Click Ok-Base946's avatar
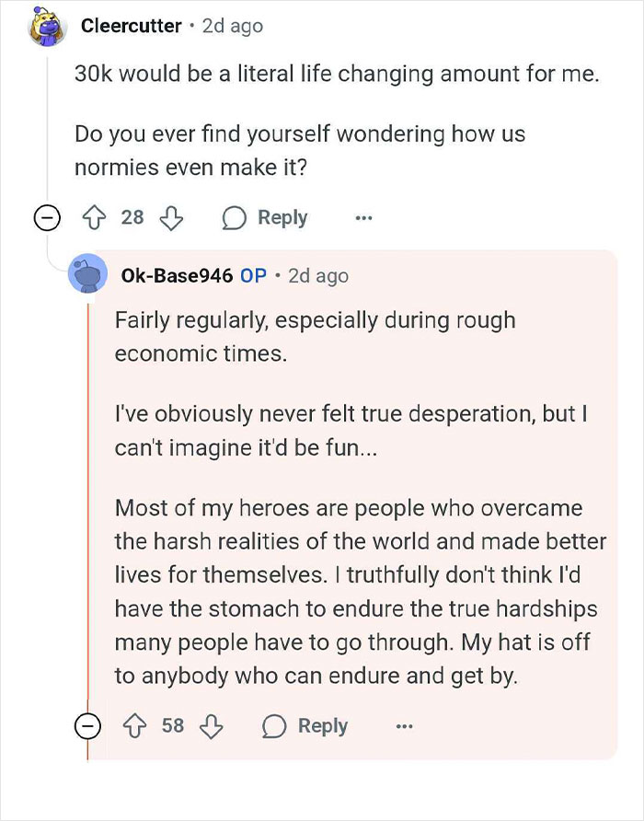 pyautogui.click(x=89, y=274)
